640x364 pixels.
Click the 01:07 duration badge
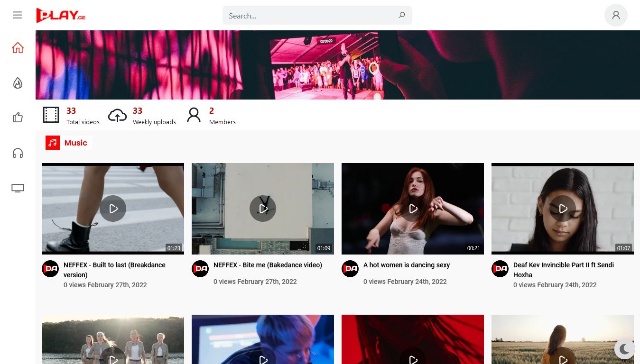coord(623,248)
